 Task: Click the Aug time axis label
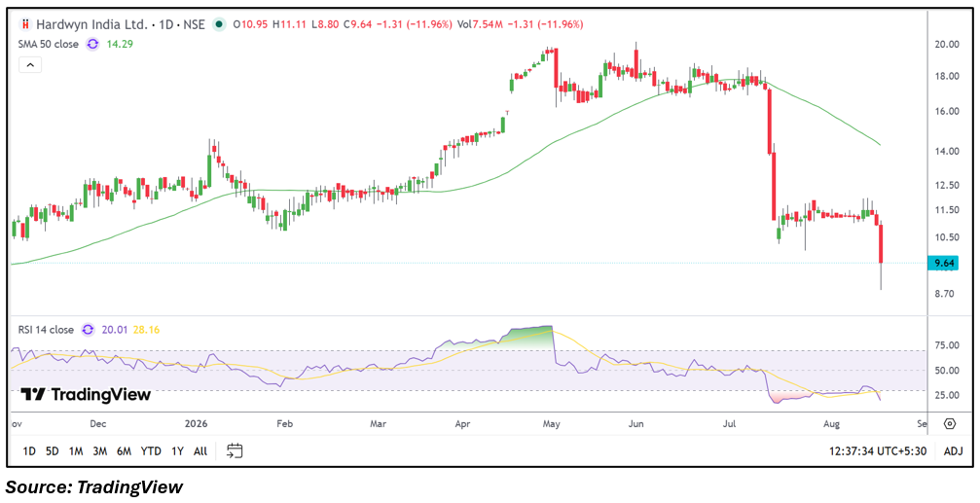tap(830, 423)
